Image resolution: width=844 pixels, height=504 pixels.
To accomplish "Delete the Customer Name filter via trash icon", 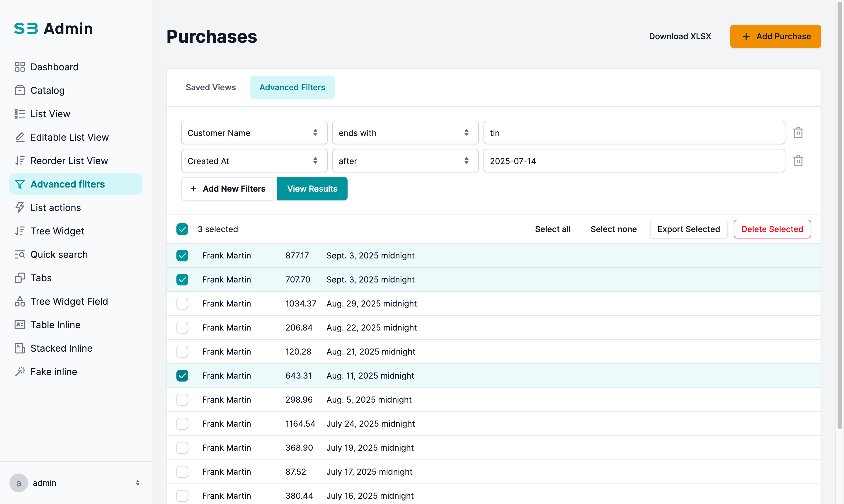I will point(798,132).
